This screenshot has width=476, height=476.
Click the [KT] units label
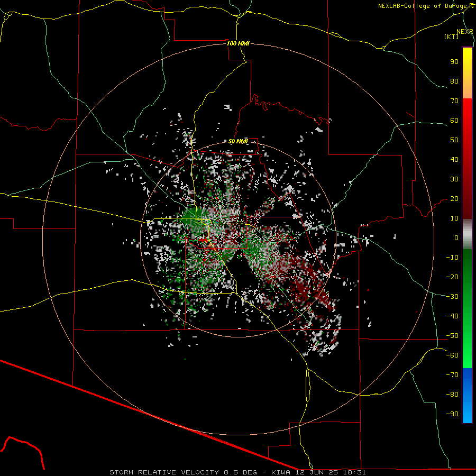452,36
